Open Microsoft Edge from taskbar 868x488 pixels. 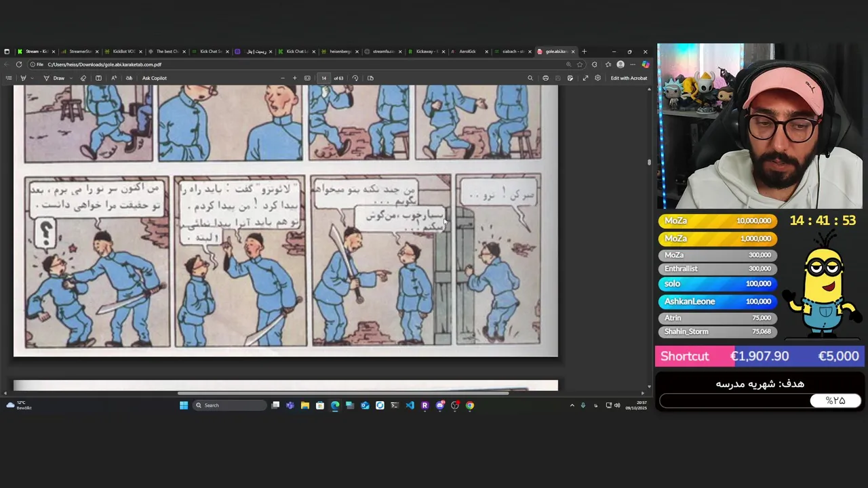tap(335, 405)
